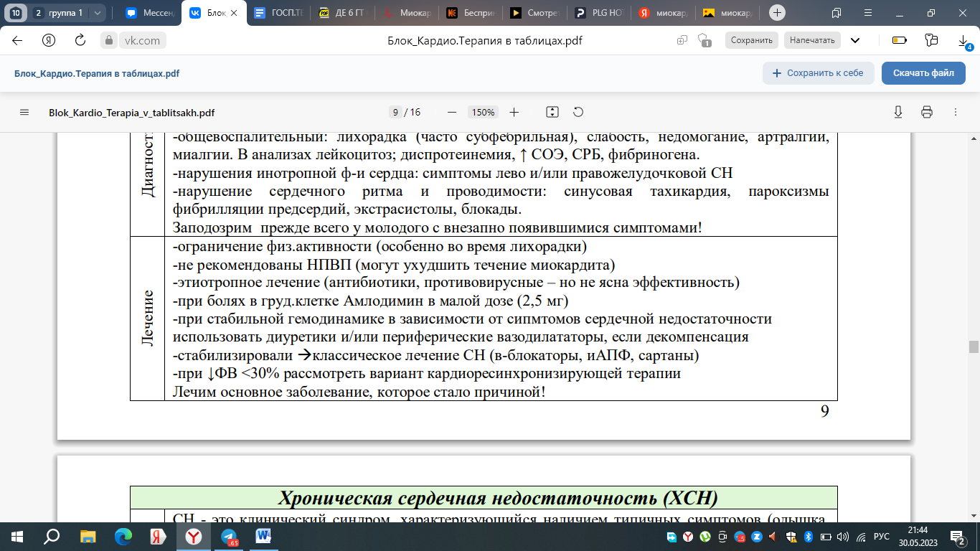Open Yandex Browser icon in taskbar
Viewport: 980px width, 551px height.
point(193,537)
